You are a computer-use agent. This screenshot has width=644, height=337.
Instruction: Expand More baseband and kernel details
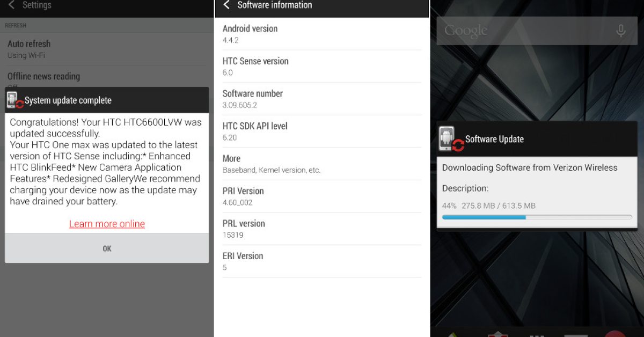coord(322,164)
